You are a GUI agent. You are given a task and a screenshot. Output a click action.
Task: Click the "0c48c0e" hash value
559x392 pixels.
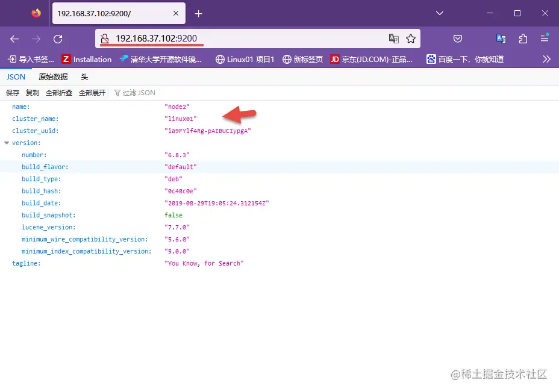[x=180, y=191]
